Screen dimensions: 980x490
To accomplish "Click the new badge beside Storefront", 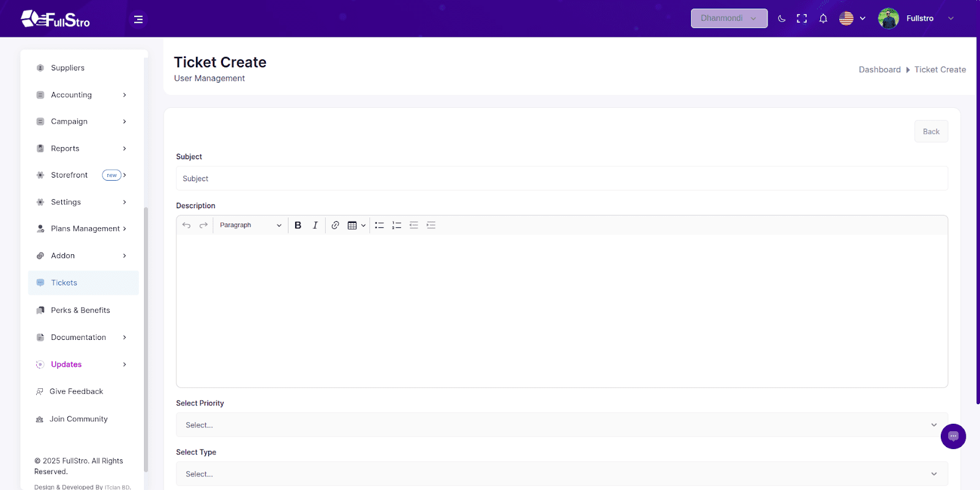I will coord(111,175).
